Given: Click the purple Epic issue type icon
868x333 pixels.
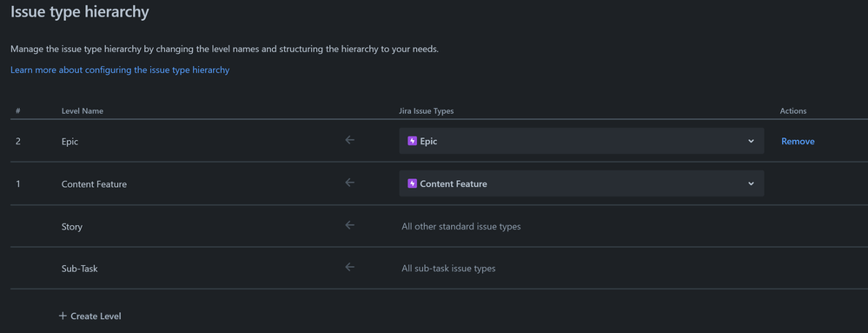Looking at the screenshot, I should [x=412, y=142].
